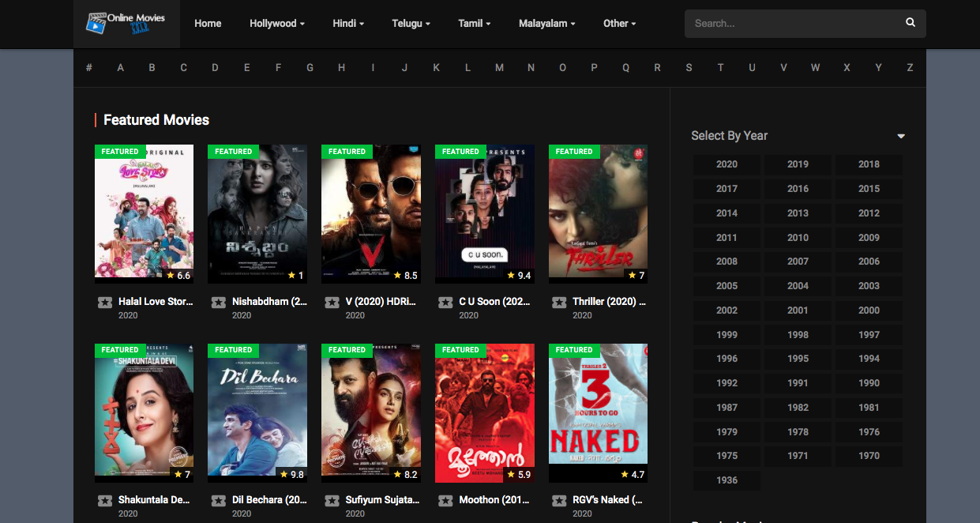Click the 9.4 star rating on C U Soon
This screenshot has width=980, height=523.
click(519, 276)
